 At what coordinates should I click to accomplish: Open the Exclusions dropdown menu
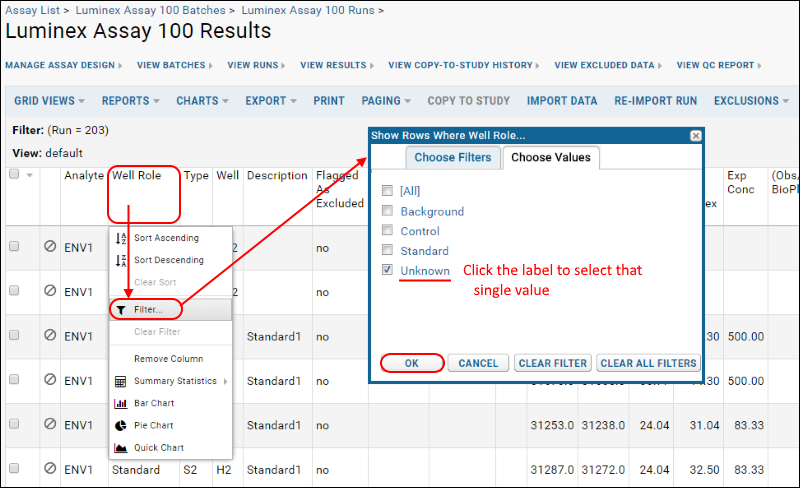tap(751, 101)
